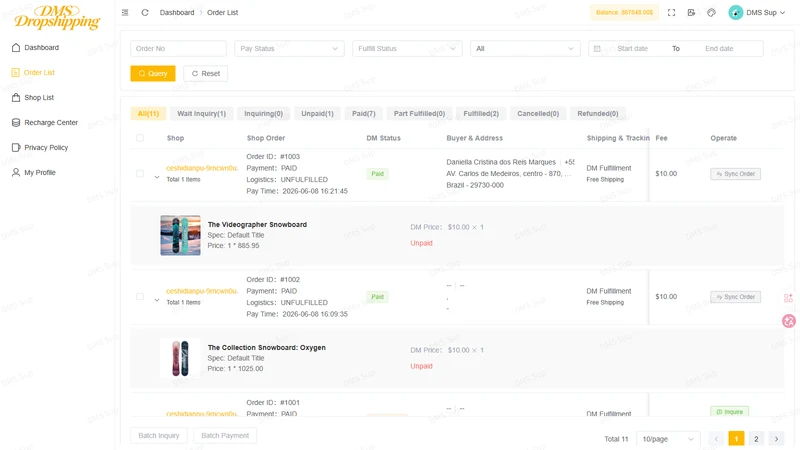
Task: Click the Reset button
Action: (206, 73)
